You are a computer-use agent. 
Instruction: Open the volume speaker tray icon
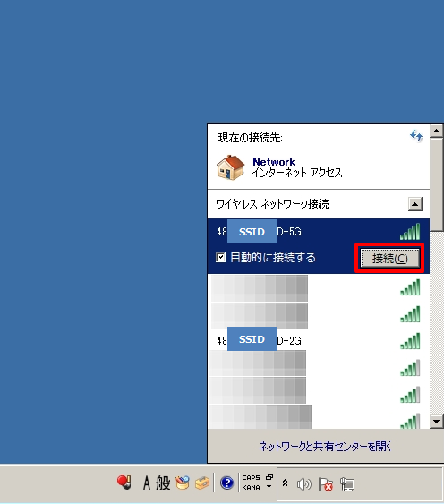tap(303, 484)
